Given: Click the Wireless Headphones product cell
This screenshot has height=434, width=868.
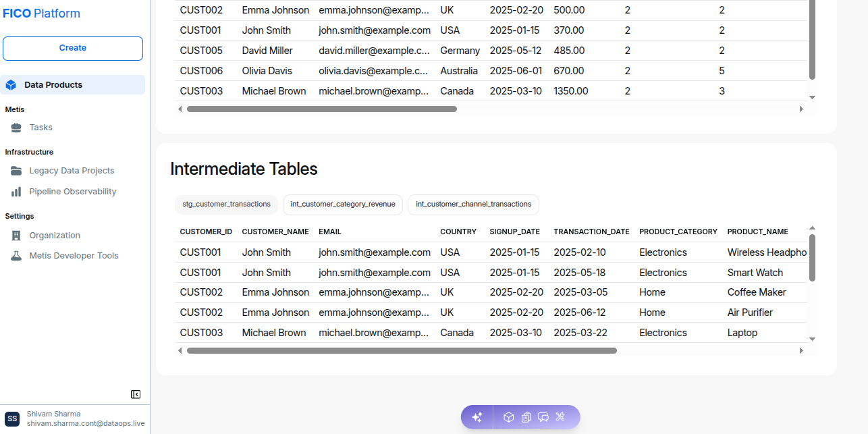Looking at the screenshot, I should 767,252.
